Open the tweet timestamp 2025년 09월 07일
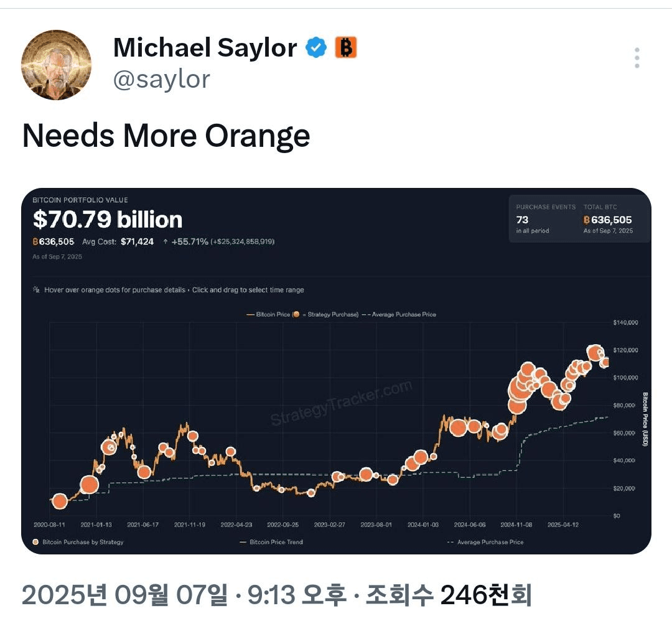672x621 pixels. [x=124, y=595]
